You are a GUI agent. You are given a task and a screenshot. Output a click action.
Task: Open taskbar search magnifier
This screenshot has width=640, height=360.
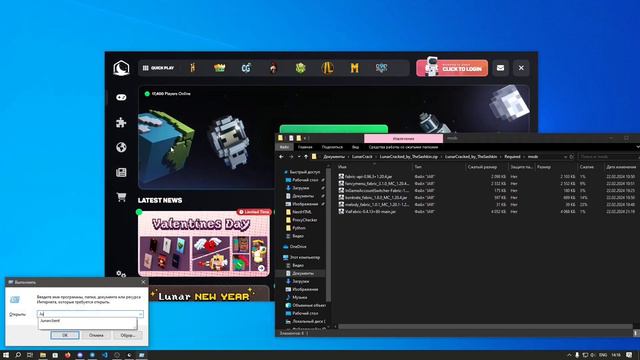point(18,355)
